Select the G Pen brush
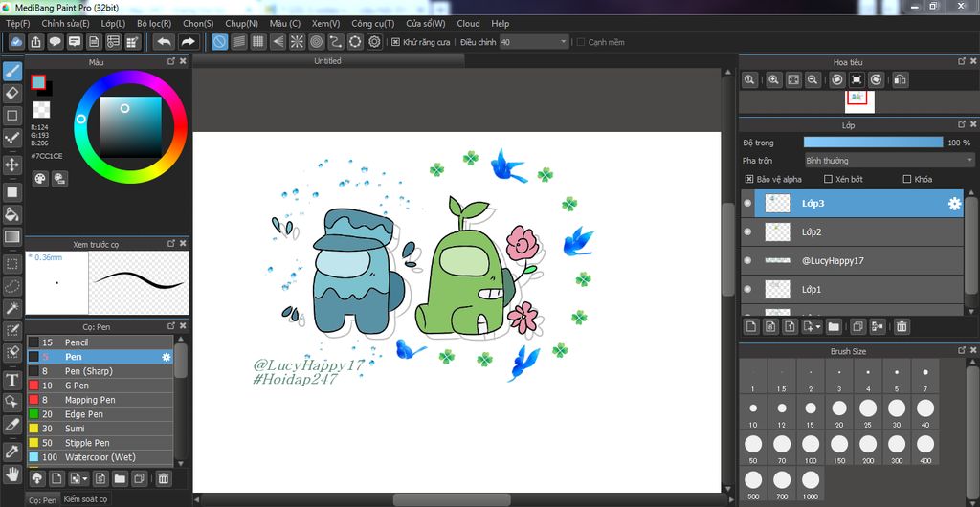980x507 pixels. (x=100, y=386)
